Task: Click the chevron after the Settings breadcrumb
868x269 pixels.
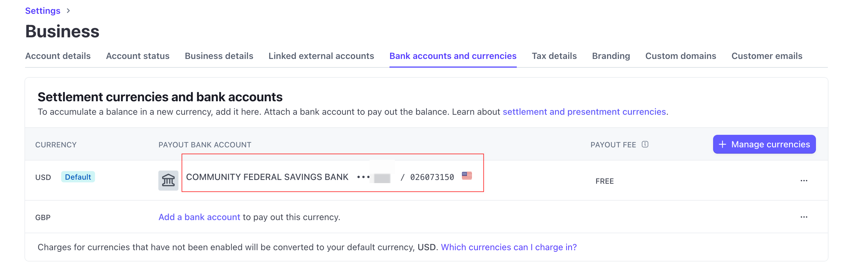Action: 68,10
